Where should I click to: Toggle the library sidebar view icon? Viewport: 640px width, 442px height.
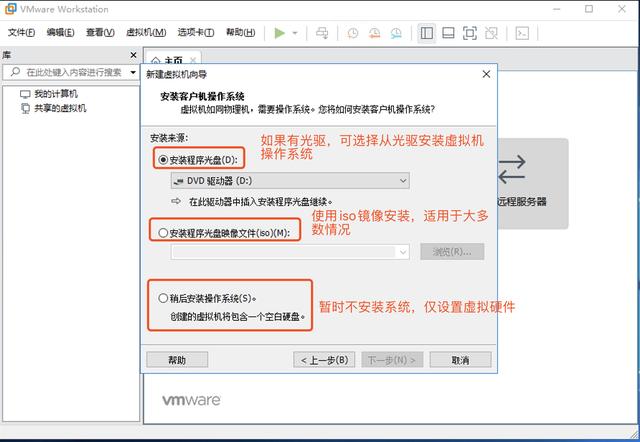pos(427,33)
